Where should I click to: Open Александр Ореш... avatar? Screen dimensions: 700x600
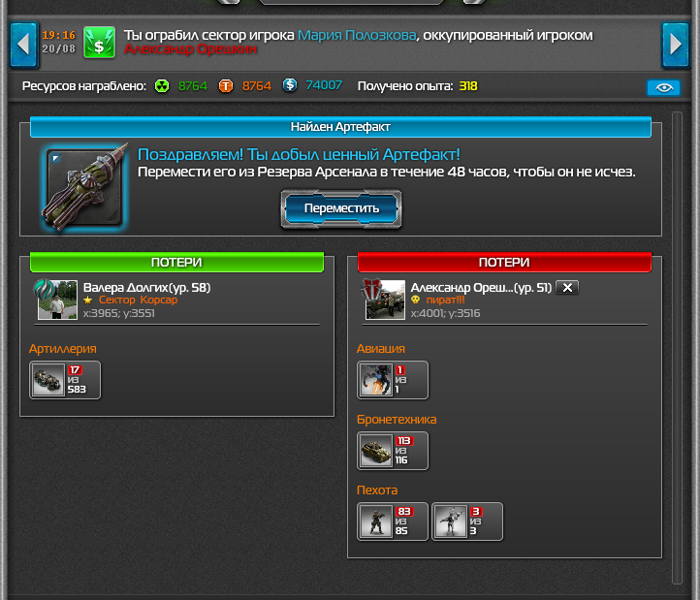pos(385,300)
